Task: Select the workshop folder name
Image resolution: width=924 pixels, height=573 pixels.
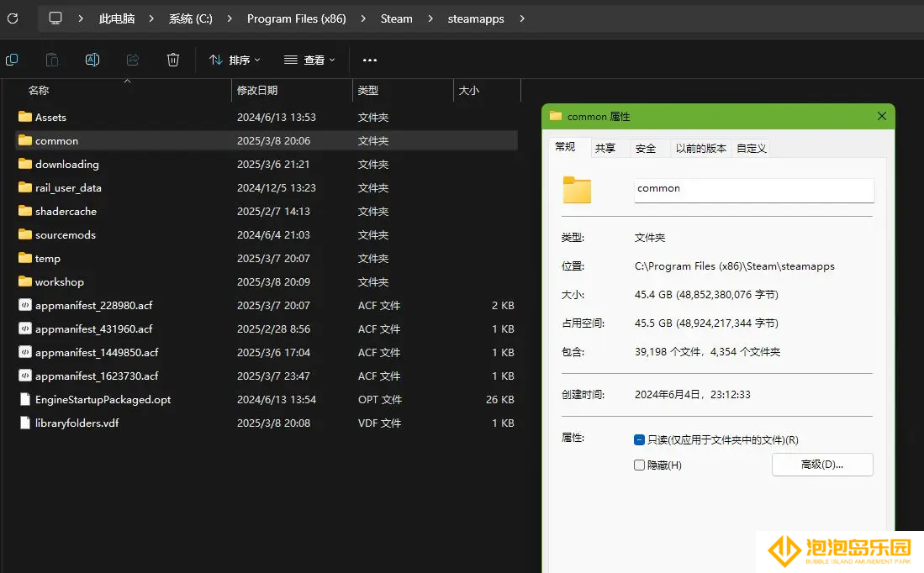Action: [60, 282]
